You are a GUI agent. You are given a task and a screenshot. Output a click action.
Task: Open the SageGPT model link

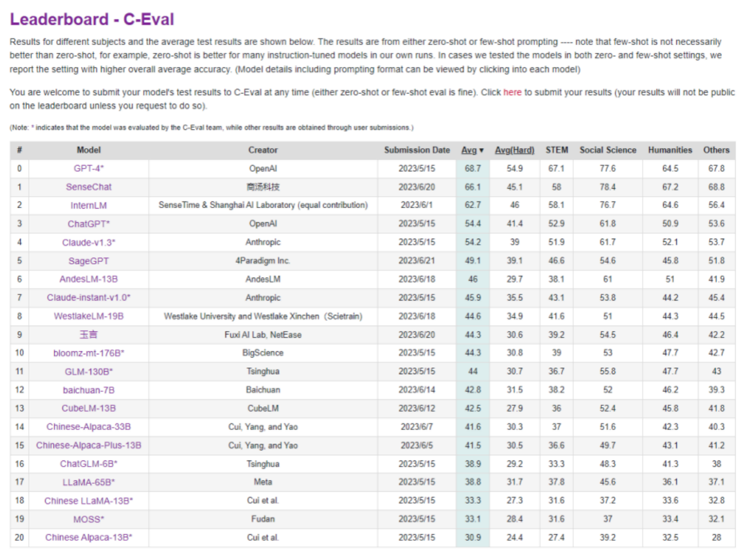click(x=89, y=261)
